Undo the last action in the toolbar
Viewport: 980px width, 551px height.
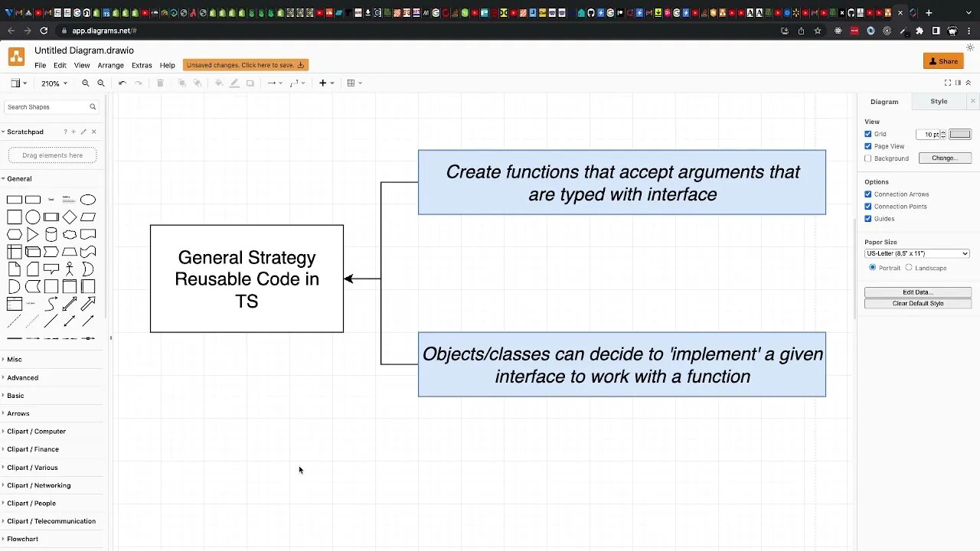click(x=122, y=83)
